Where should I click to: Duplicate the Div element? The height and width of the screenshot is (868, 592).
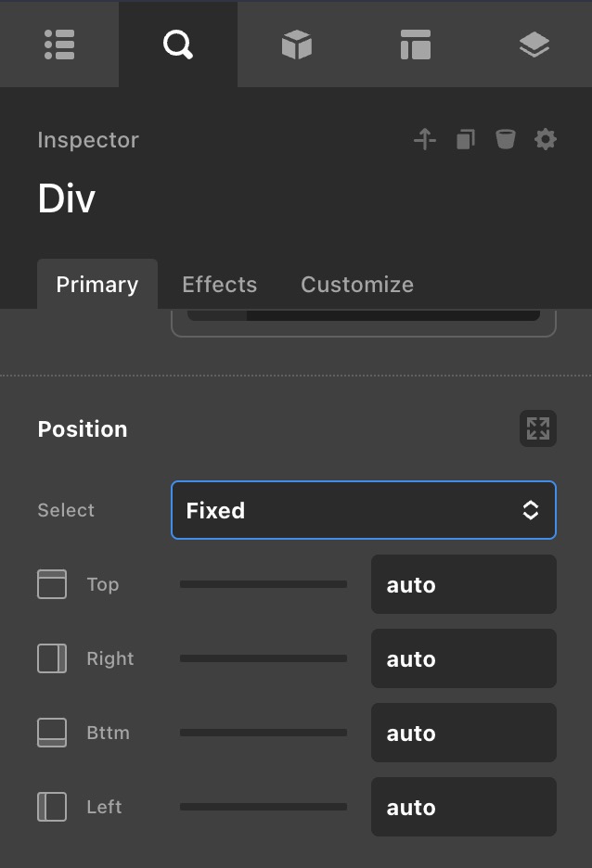pos(465,140)
